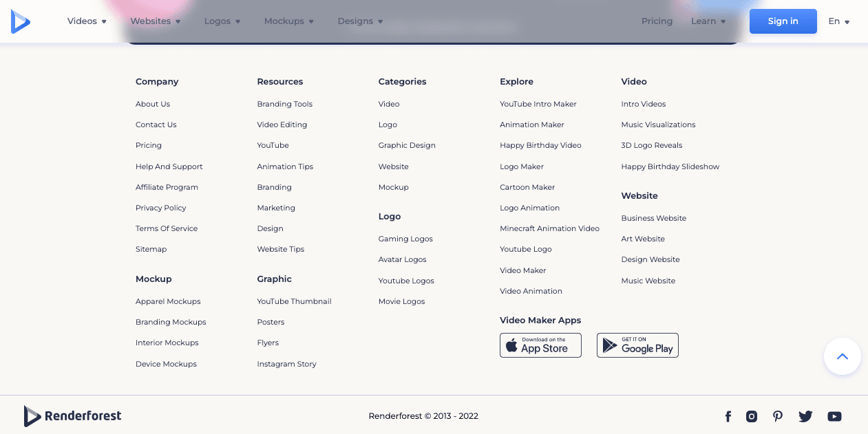Click the Renderforest footer logo
Image resolution: width=868 pixels, height=434 pixels.
(72, 415)
